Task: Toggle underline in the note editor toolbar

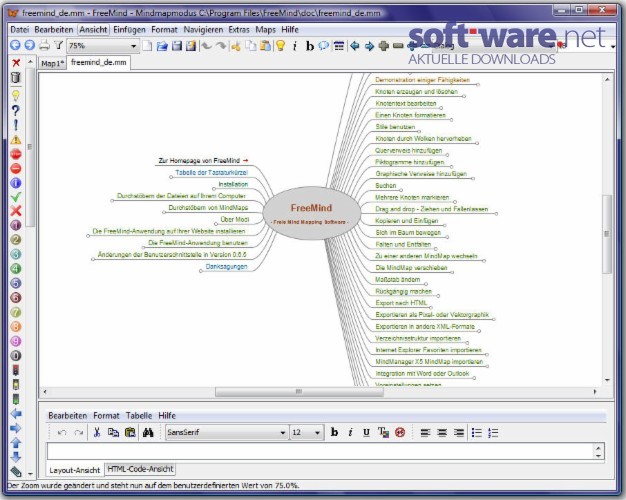Action: tap(366, 433)
